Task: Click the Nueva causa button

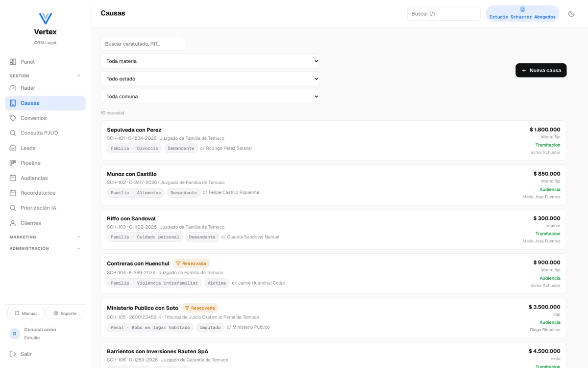Action: pos(541,71)
